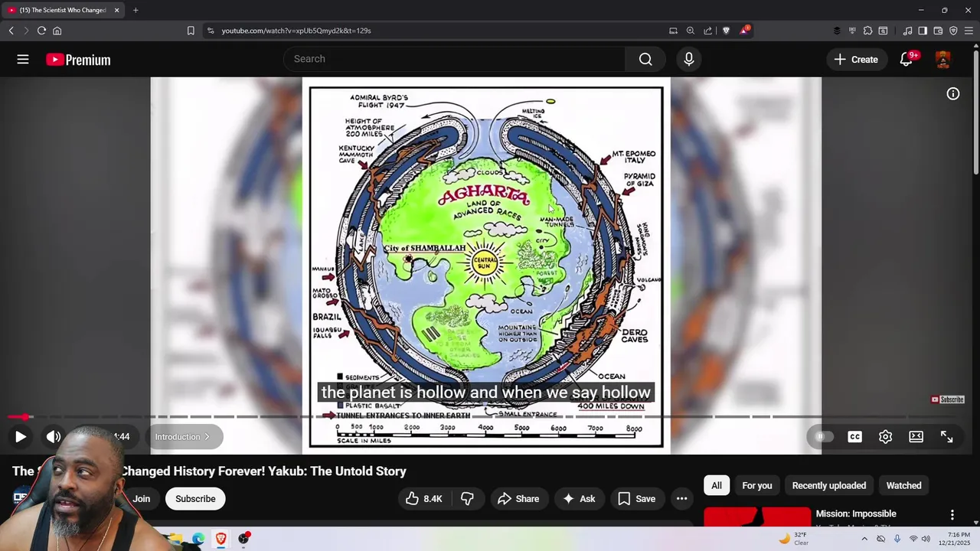
Task: Click the browser address bar URL
Action: pos(296,31)
